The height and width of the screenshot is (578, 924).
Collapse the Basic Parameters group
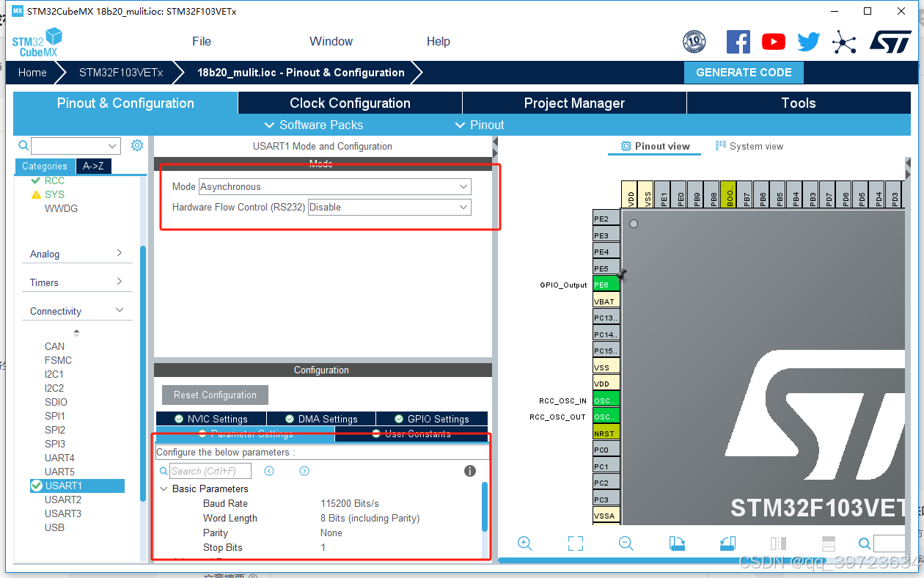tap(163, 489)
